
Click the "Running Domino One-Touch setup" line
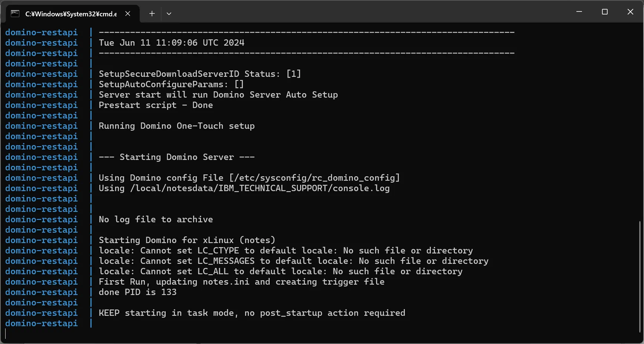(x=176, y=126)
